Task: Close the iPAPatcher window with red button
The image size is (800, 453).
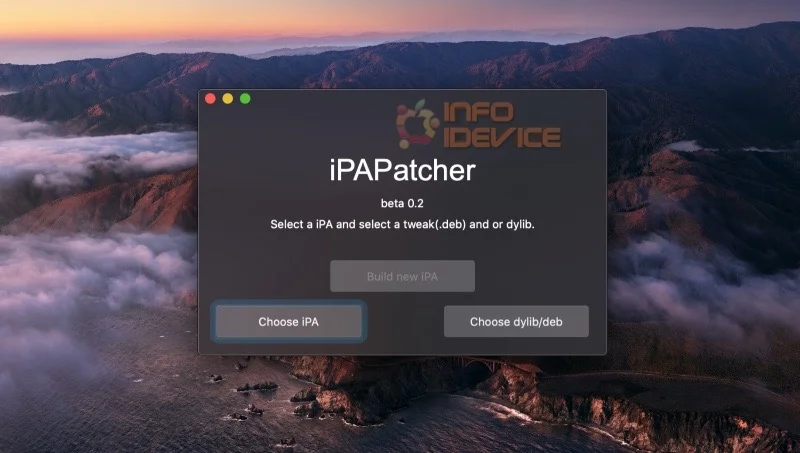Action: point(210,98)
